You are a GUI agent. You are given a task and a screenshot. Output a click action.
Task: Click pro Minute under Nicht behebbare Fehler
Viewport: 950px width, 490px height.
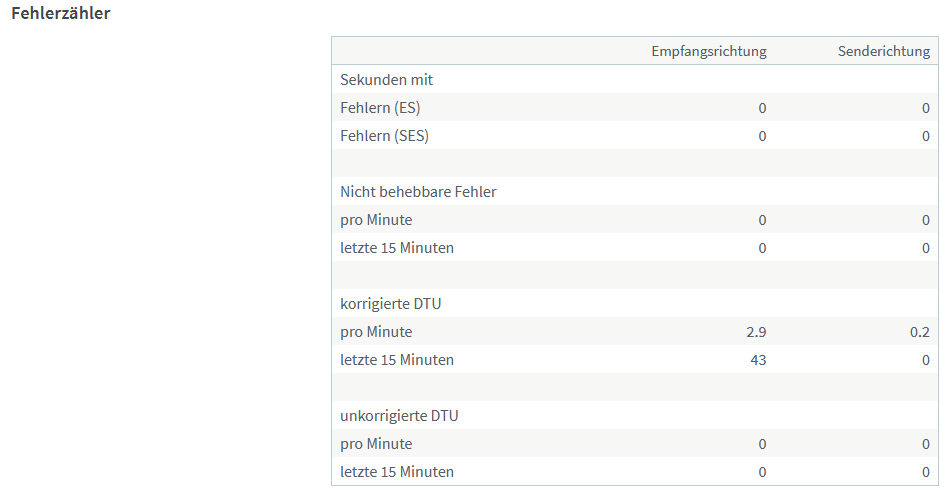(376, 220)
